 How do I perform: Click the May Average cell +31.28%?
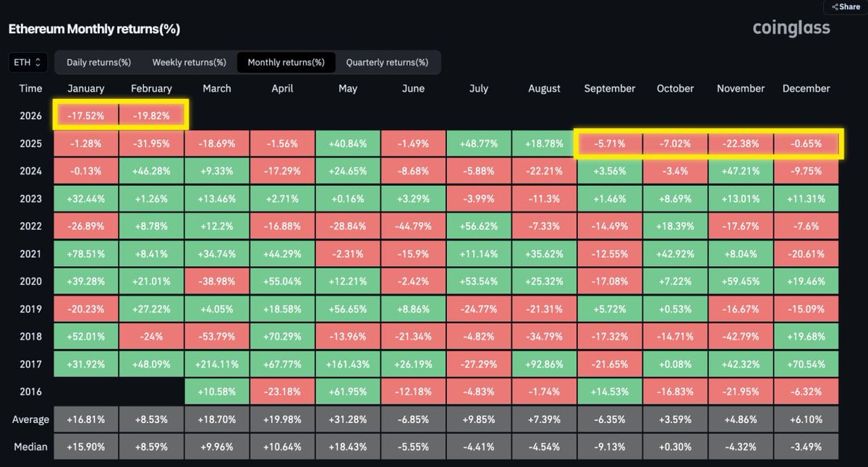point(347,419)
